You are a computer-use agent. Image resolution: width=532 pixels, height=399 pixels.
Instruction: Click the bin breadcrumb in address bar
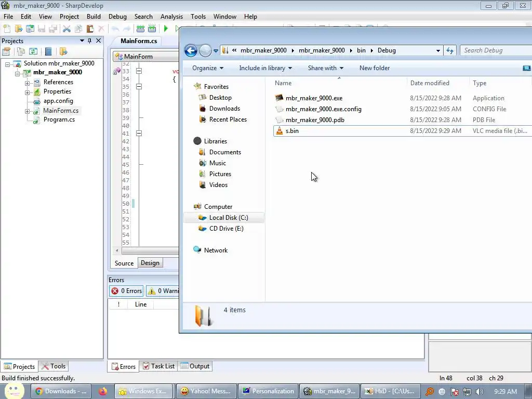click(361, 50)
